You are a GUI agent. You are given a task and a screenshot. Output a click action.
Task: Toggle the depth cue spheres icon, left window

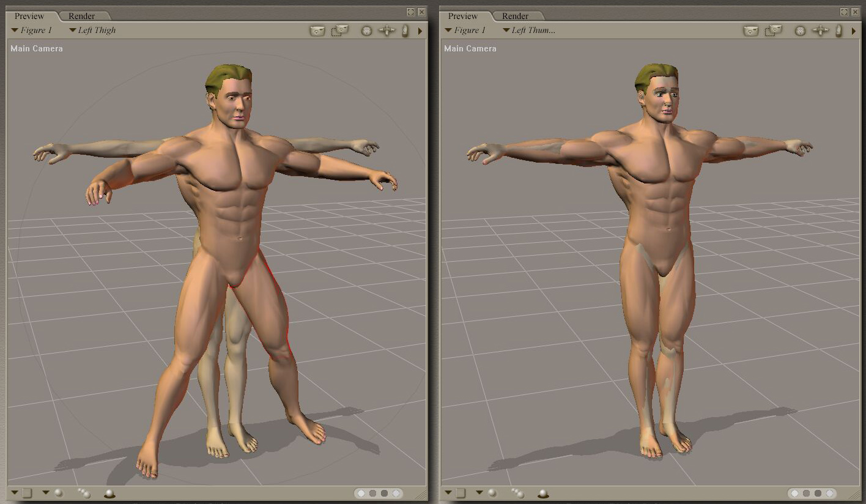pos(84,493)
